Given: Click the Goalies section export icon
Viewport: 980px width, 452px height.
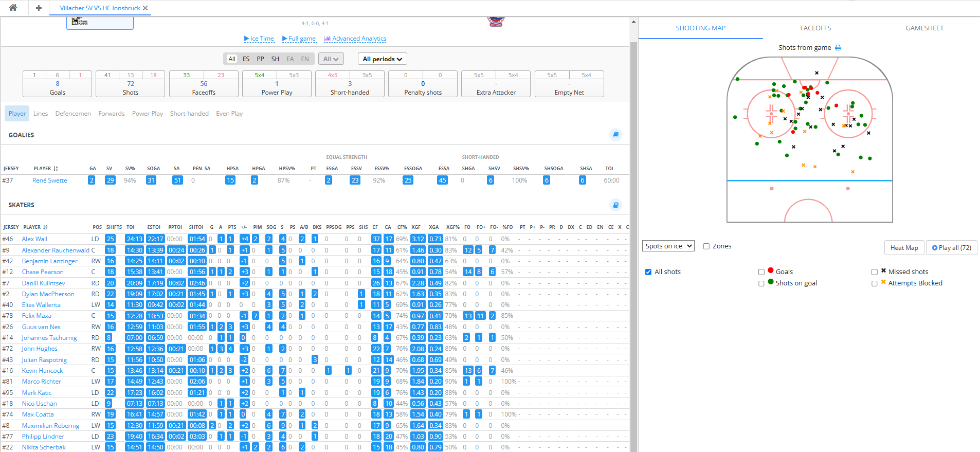Looking at the screenshot, I should [x=615, y=135].
